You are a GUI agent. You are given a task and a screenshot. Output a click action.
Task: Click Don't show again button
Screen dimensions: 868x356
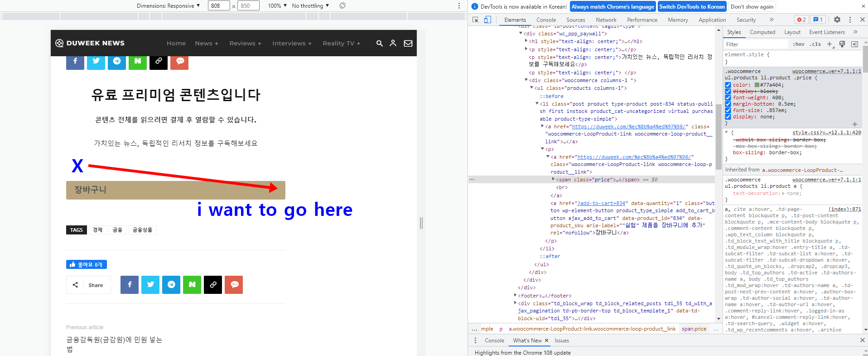coord(752,6)
